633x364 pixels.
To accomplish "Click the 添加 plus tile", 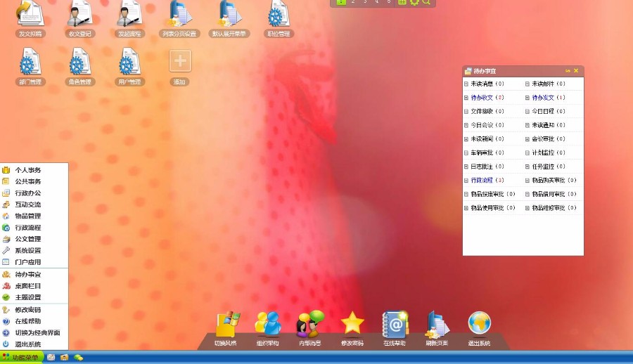I will (x=180, y=62).
